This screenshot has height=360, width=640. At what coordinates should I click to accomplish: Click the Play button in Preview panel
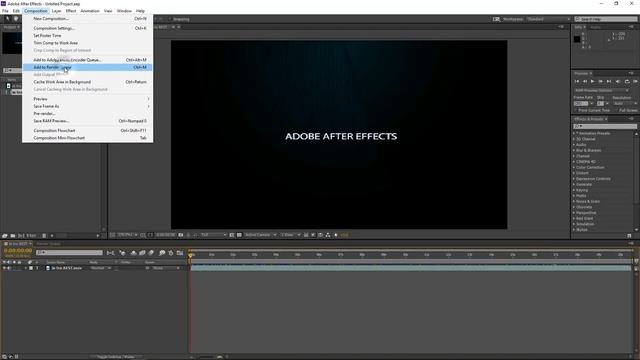point(592,82)
